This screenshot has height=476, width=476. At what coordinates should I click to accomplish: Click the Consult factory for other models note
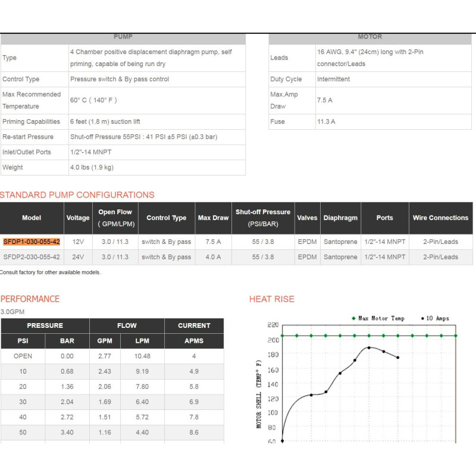[x=50, y=273]
